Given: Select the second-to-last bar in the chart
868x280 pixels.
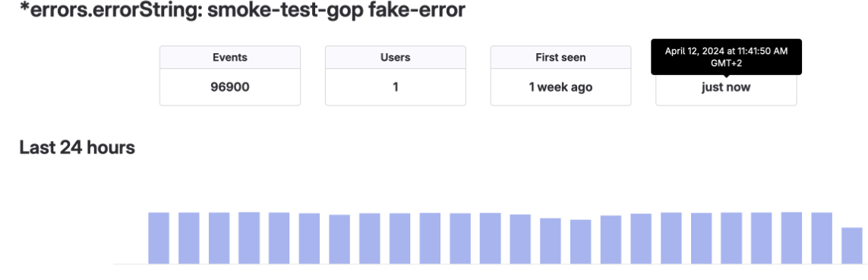Looking at the screenshot, I should point(822,238).
